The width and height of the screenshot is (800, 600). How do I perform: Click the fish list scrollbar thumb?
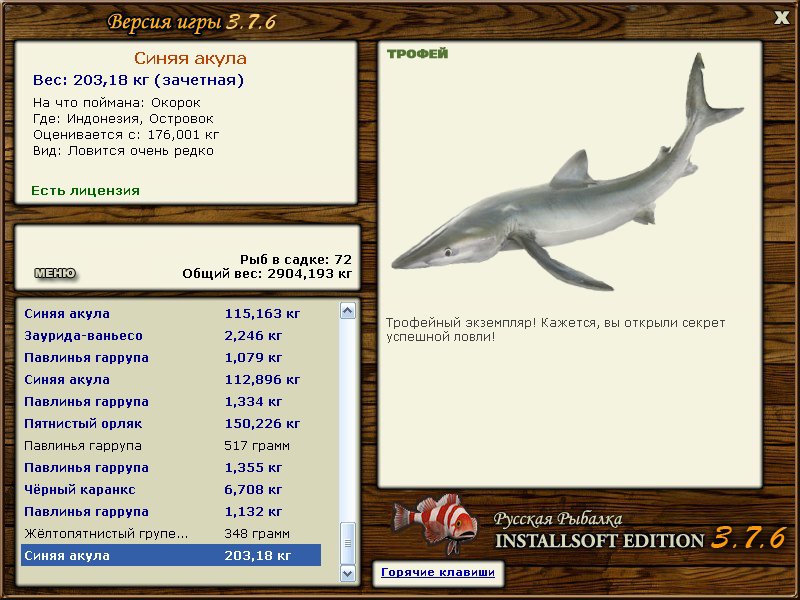[x=348, y=543]
